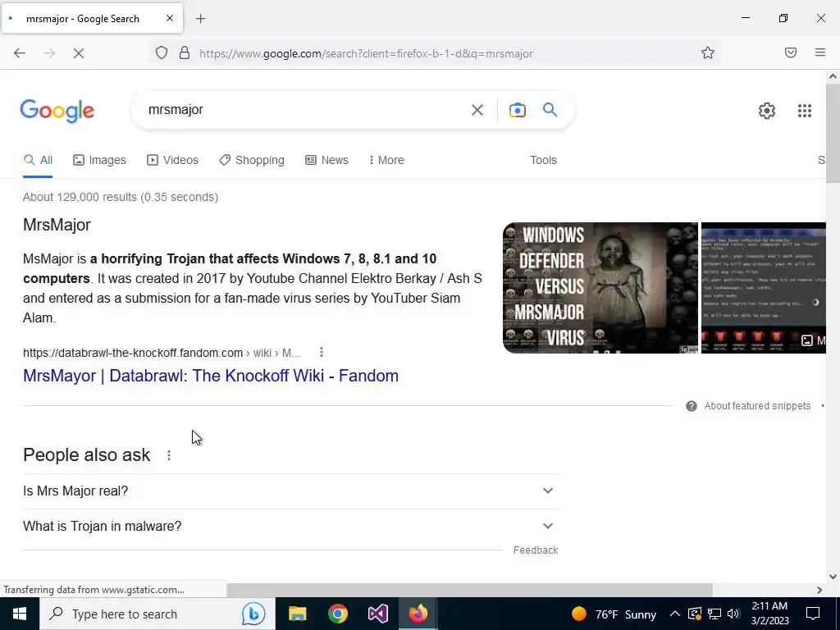
Task: Open Google quick settings gear
Action: (x=767, y=111)
